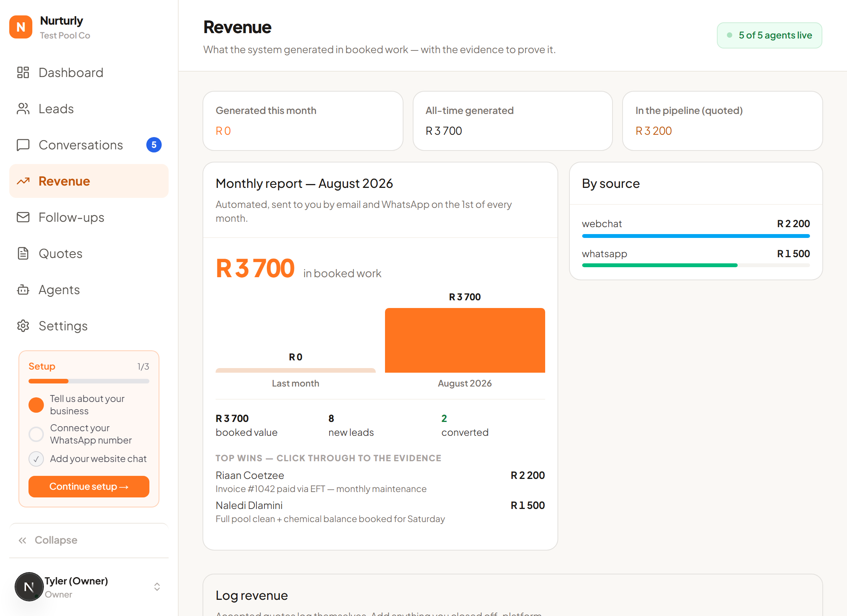Click the 'Monthly report — August 2026' heading

pos(304,184)
